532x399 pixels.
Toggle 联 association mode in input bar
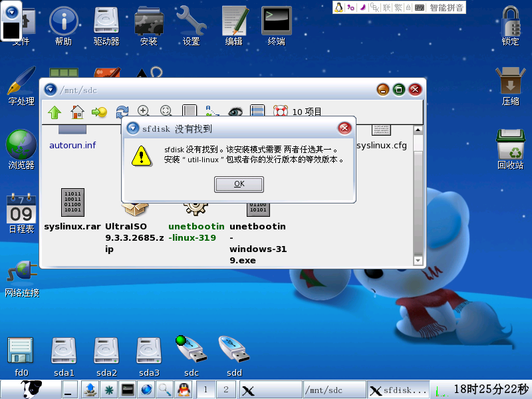pyautogui.click(x=386, y=7)
